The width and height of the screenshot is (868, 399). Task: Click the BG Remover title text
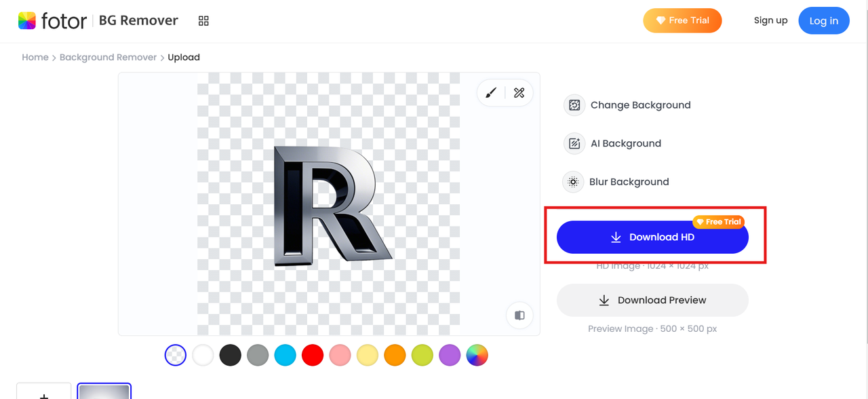click(138, 20)
